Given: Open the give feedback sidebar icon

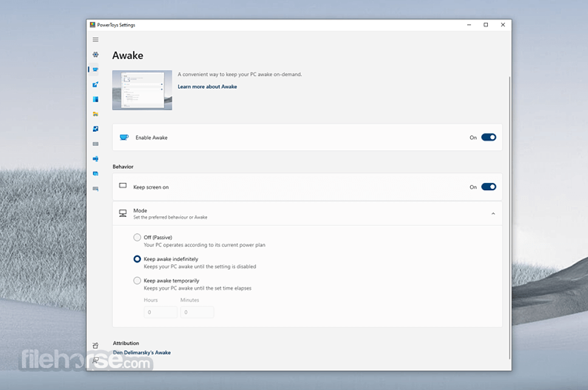Looking at the screenshot, I should pos(95,360).
